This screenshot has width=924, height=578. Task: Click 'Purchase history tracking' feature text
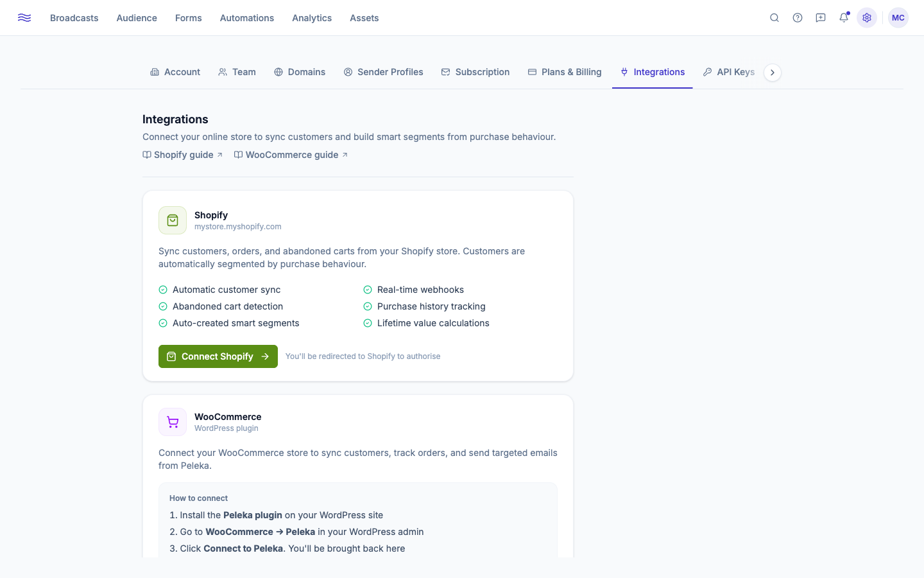click(x=431, y=306)
